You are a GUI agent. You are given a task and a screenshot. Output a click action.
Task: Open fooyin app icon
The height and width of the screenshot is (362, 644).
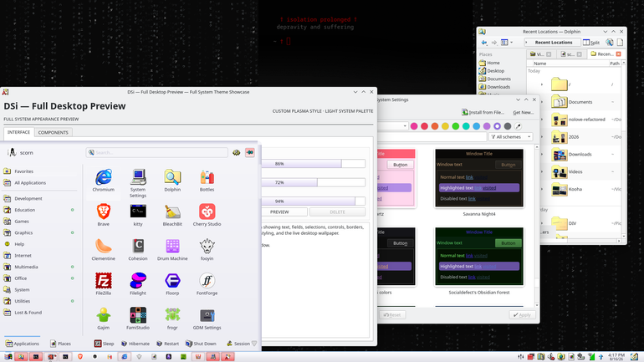(207, 249)
